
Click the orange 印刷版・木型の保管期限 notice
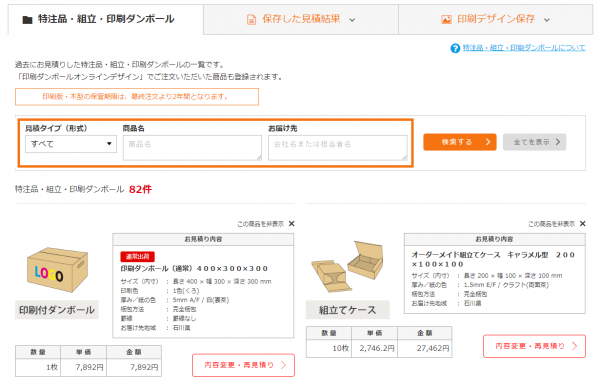[137, 97]
